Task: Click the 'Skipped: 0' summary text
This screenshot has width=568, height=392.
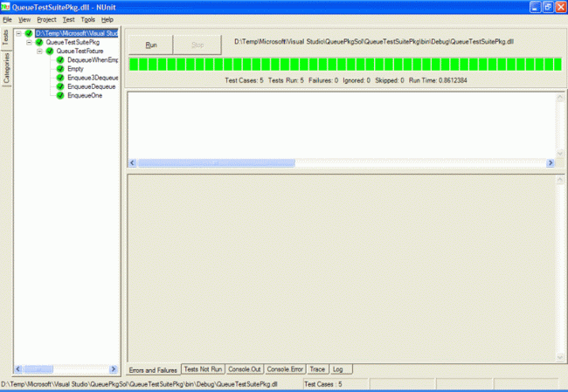Action: point(390,80)
